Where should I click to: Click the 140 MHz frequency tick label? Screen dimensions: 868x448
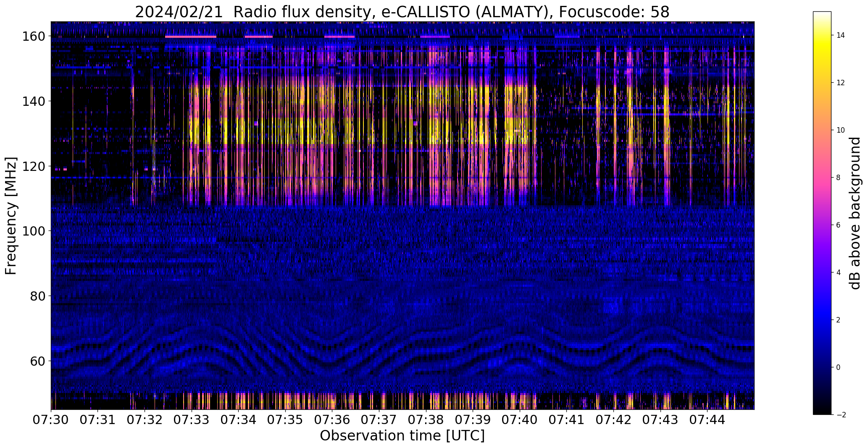click(x=34, y=101)
